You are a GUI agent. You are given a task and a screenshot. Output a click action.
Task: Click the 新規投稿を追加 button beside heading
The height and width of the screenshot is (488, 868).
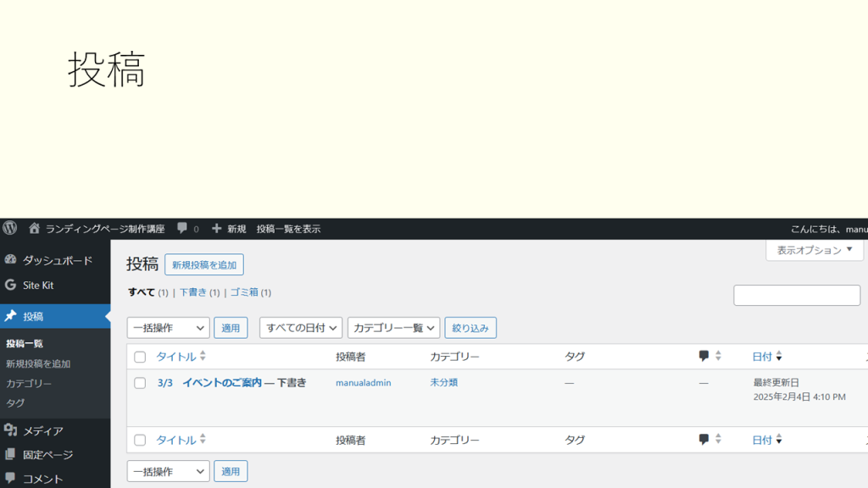tap(204, 264)
